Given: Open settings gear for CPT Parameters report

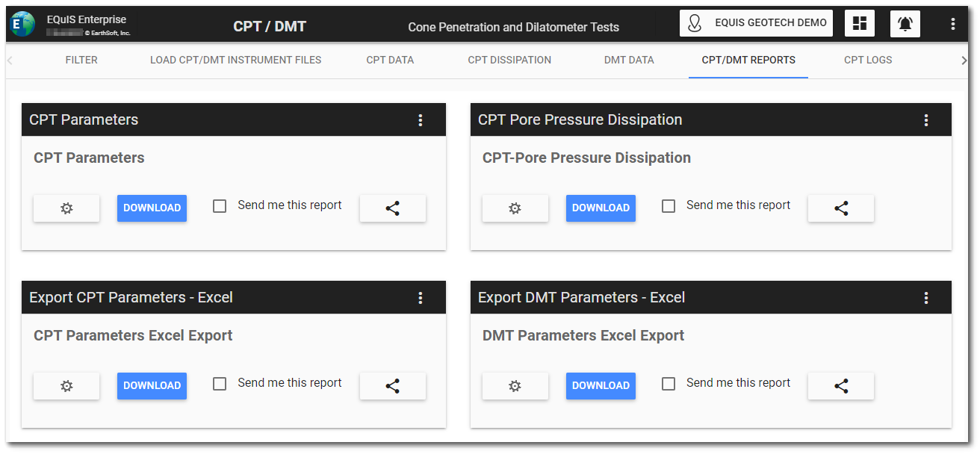Looking at the screenshot, I should (x=66, y=208).
